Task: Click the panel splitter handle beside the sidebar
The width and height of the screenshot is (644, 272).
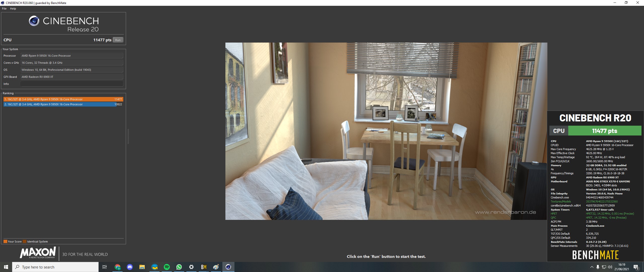Action: click(128, 136)
